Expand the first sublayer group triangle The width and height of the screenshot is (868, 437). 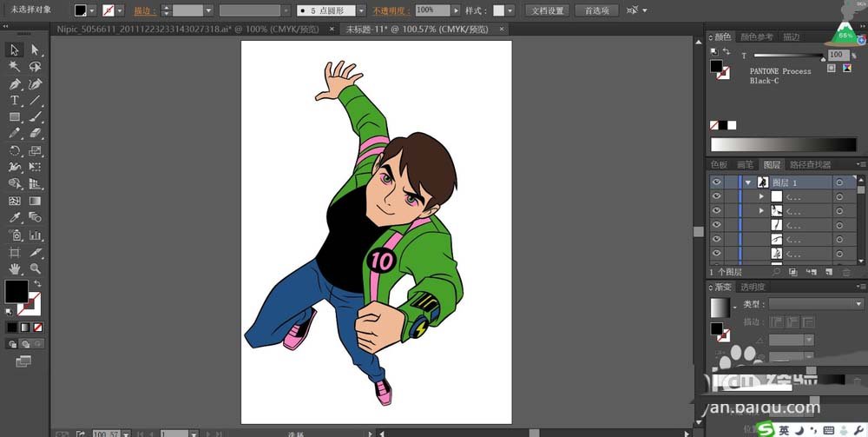coord(761,196)
